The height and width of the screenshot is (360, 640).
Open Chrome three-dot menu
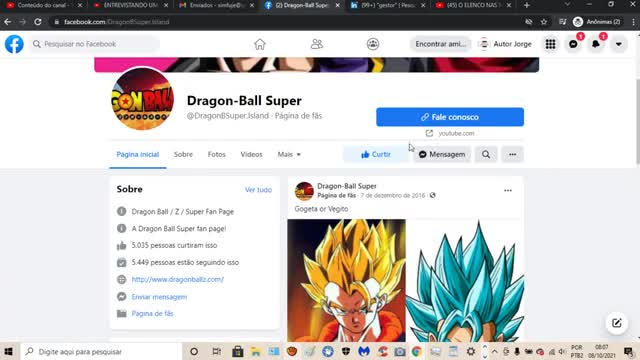click(x=633, y=22)
